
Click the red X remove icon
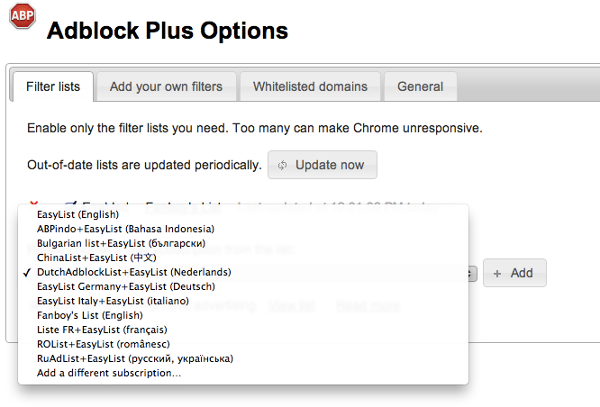tap(35, 203)
